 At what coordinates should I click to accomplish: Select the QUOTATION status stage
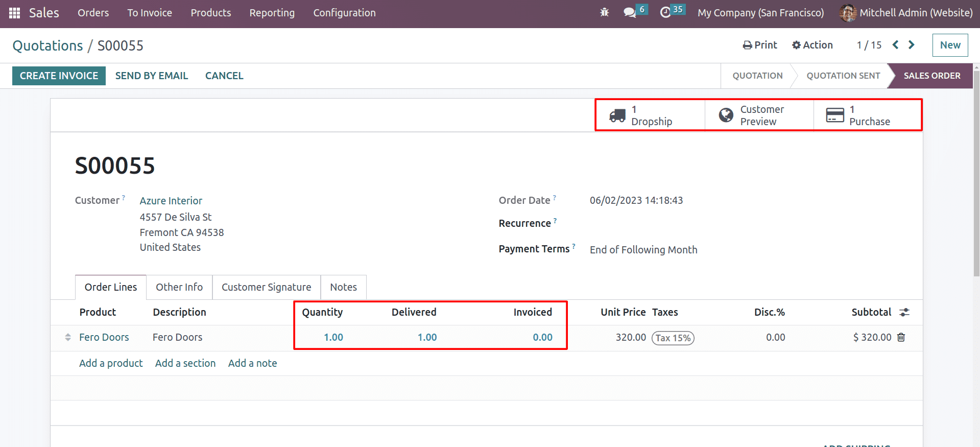click(x=757, y=76)
